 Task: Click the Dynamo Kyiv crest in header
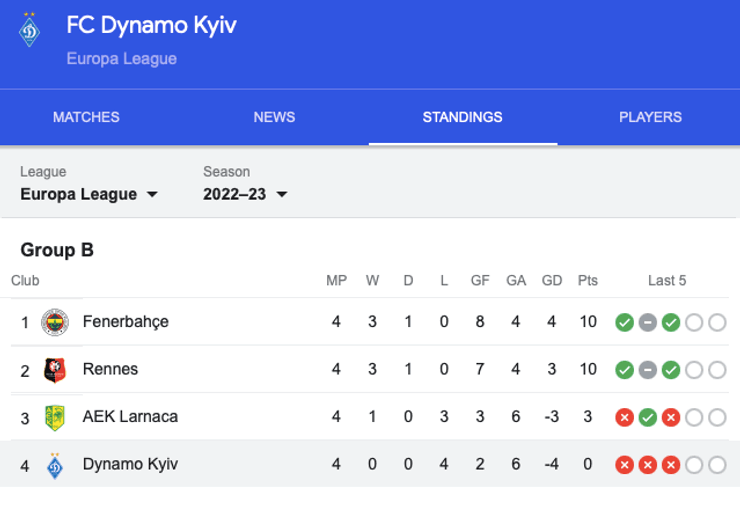(30, 31)
